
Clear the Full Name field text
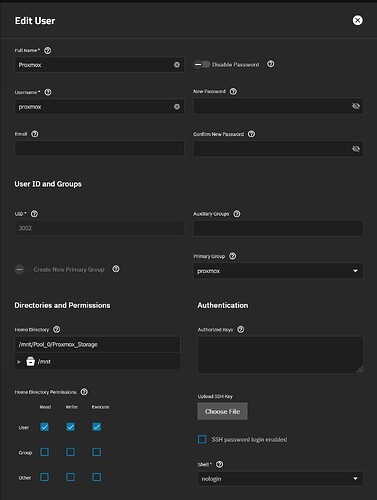pos(177,65)
